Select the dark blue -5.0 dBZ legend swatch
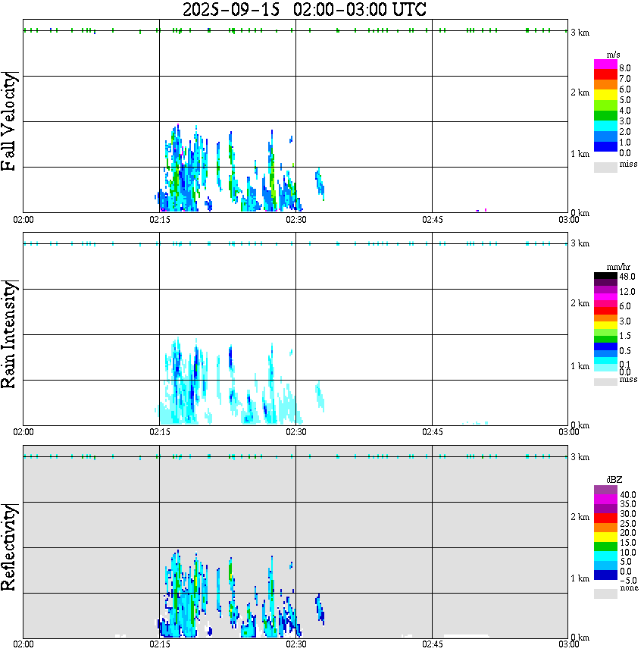Image resolution: width=644 pixels, height=658 pixels. coord(605,575)
